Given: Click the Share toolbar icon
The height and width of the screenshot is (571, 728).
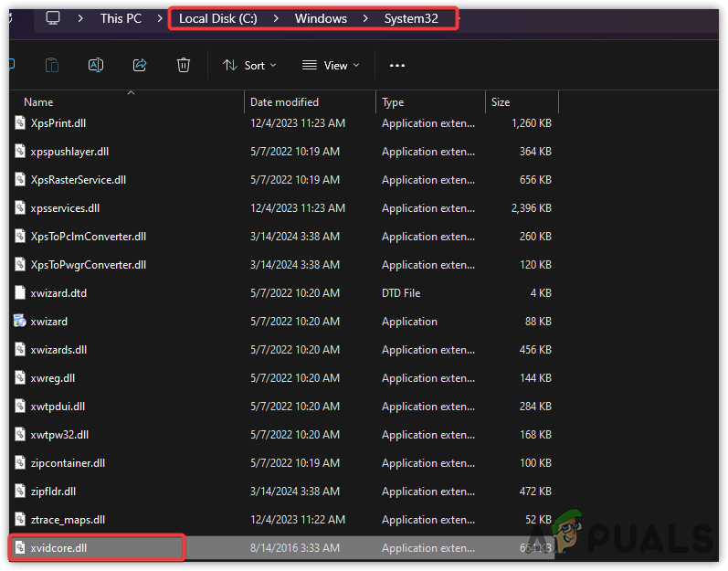Looking at the screenshot, I should click(x=140, y=65).
